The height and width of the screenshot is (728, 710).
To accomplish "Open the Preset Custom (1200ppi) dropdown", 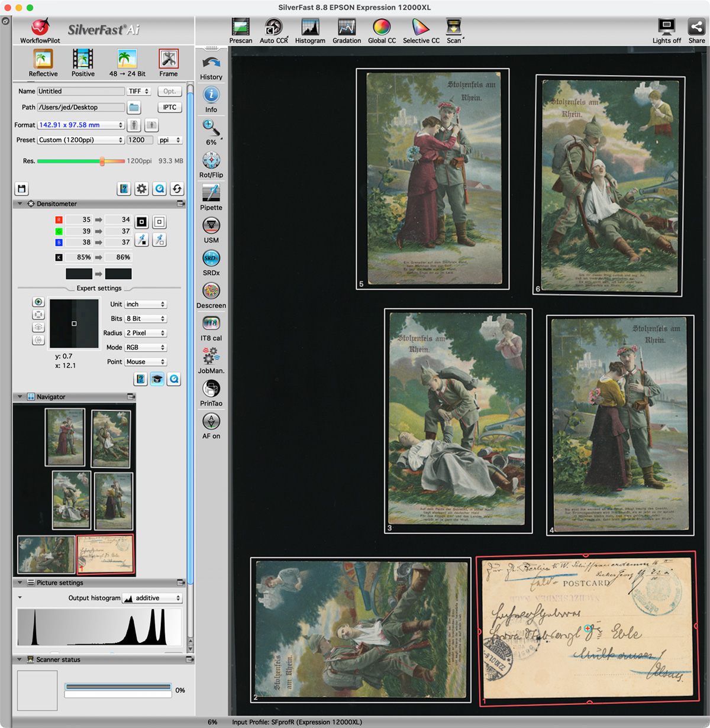I will tap(81, 140).
